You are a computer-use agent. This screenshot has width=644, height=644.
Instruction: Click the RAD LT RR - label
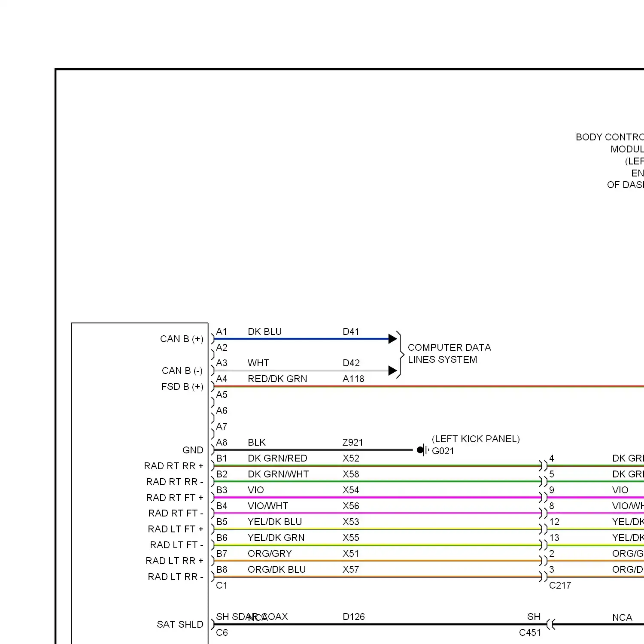176,577
